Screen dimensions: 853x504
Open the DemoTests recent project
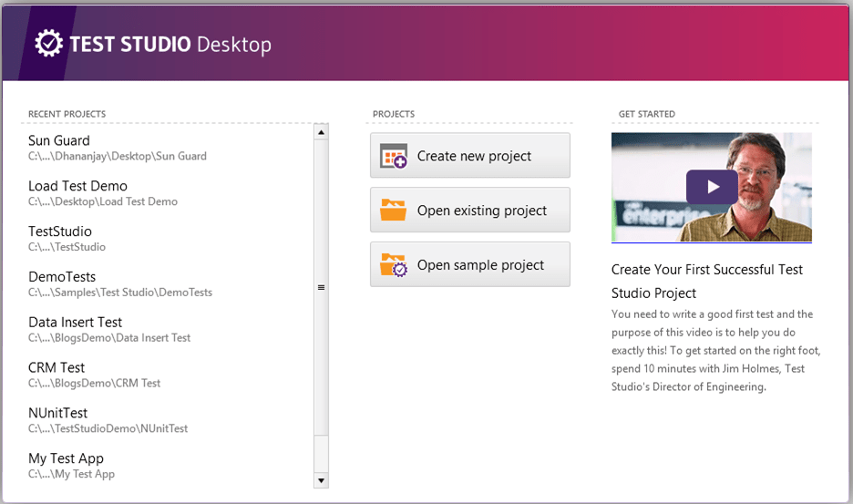62,277
